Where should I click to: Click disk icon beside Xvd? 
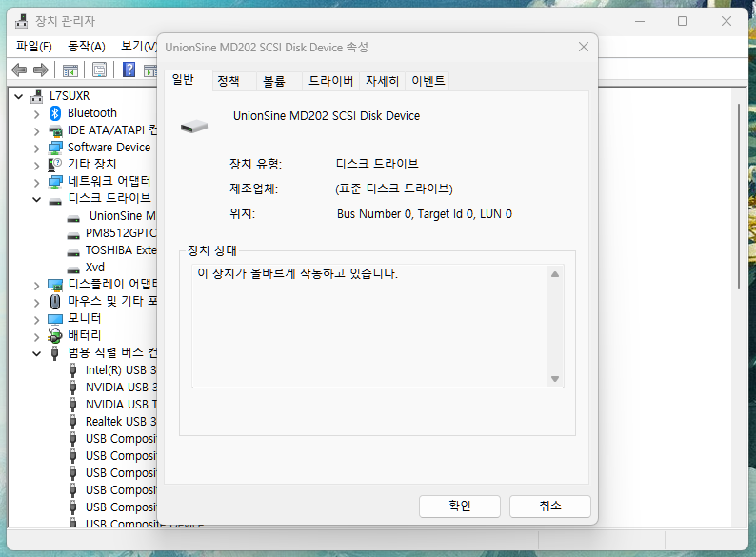point(73,269)
